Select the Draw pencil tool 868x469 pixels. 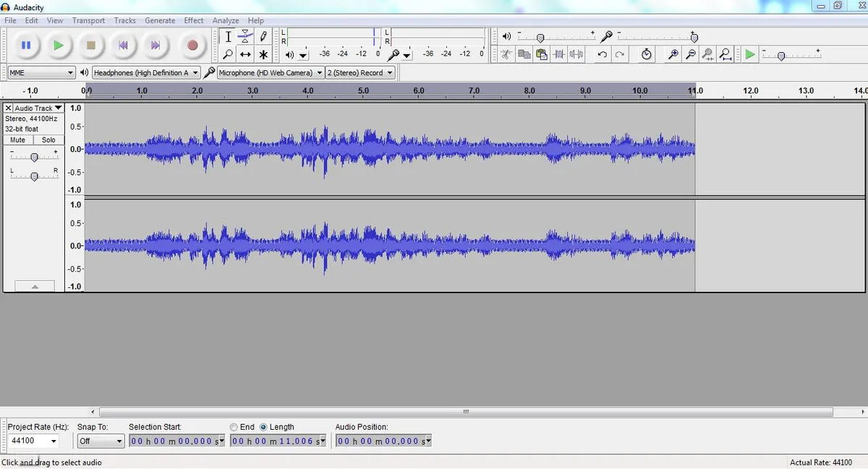pos(263,36)
